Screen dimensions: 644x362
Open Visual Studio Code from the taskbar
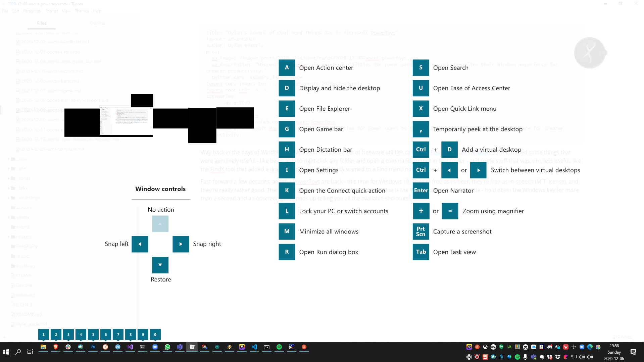click(x=254, y=347)
